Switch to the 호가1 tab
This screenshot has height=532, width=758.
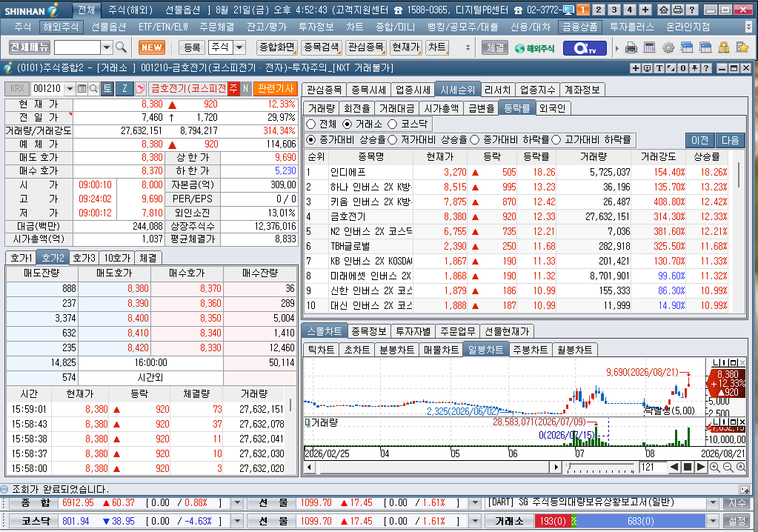coord(21,258)
